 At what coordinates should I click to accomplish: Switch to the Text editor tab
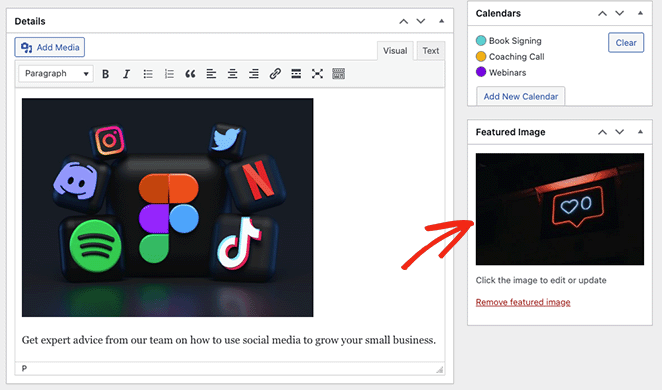[431, 51]
